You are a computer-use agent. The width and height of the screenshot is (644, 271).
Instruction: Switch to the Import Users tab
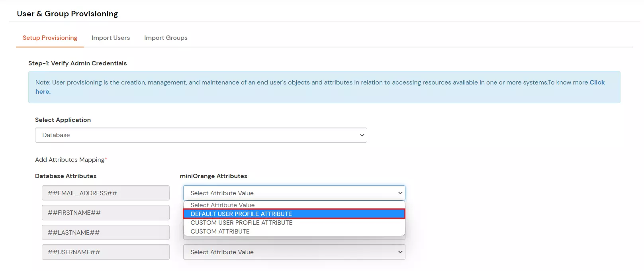tap(111, 38)
